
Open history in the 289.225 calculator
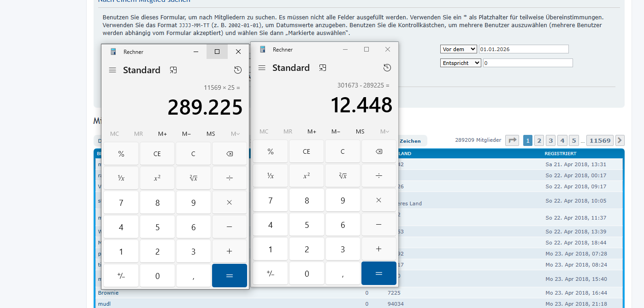[x=237, y=70]
